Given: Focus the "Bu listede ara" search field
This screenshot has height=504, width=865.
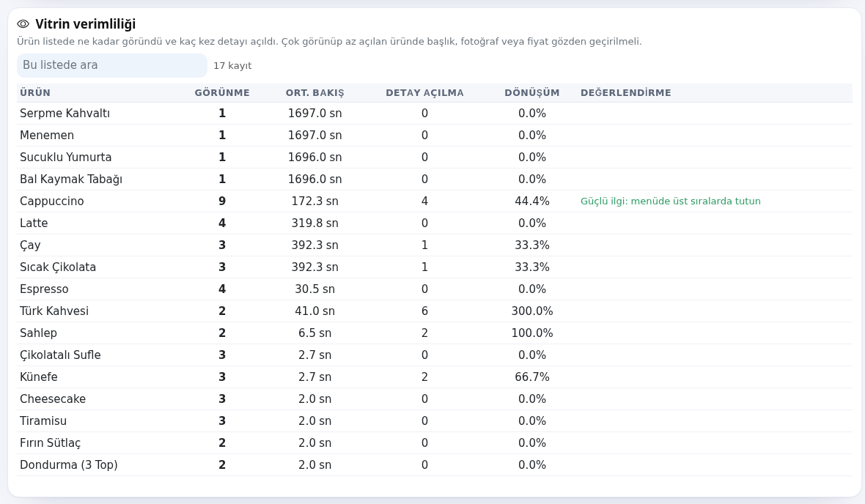Looking at the screenshot, I should click(112, 65).
